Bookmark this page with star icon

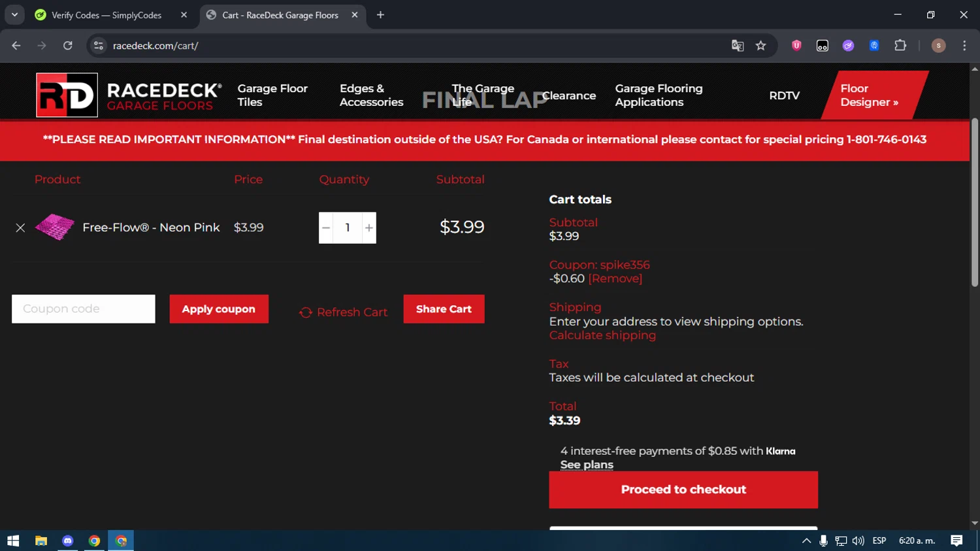(x=760, y=46)
